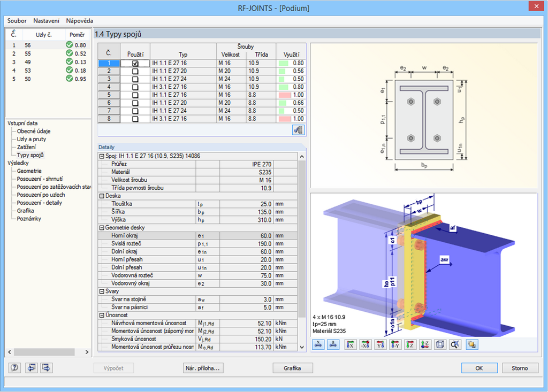The width and height of the screenshot is (548, 392).
Task: Set view in Z direction
Action: (x=410, y=344)
